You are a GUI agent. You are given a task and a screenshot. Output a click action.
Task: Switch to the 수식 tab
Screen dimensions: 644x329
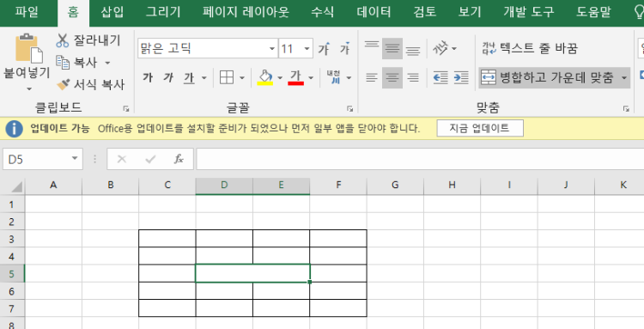pyautogui.click(x=322, y=12)
